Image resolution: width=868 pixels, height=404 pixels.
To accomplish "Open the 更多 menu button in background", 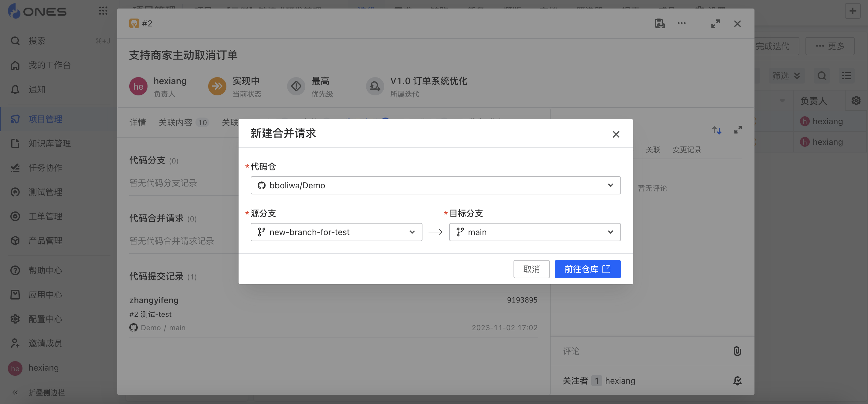I will click(x=829, y=46).
